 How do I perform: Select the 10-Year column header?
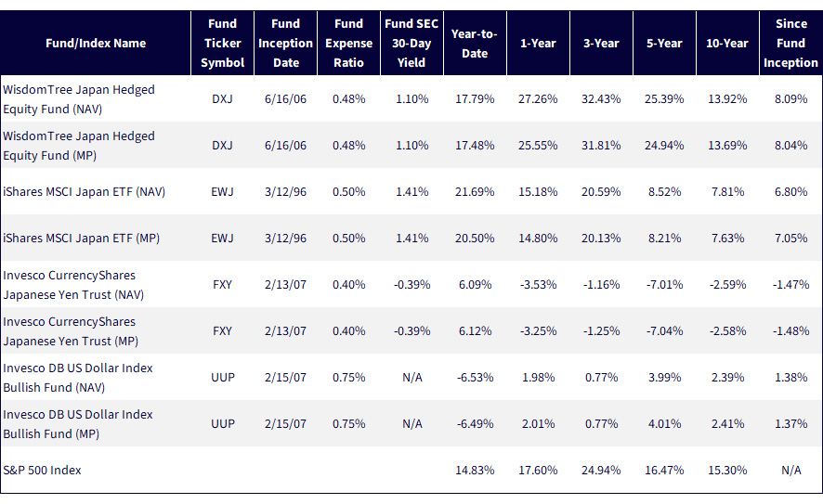point(727,43)
